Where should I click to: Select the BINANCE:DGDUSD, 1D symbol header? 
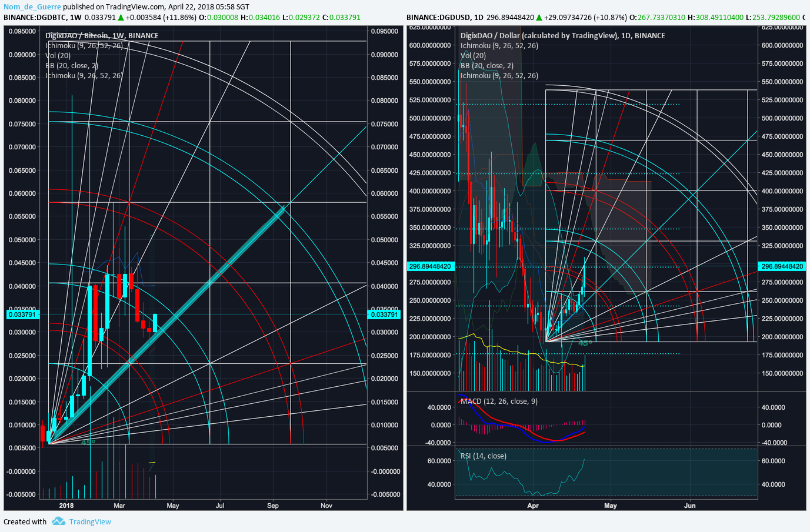(x=445, y=17)
